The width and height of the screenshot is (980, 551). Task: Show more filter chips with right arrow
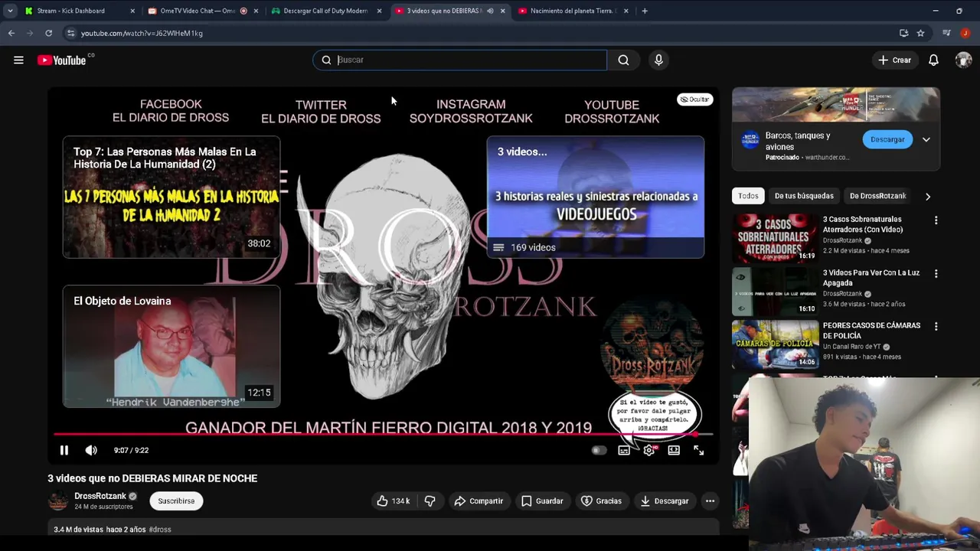(928, 196)
